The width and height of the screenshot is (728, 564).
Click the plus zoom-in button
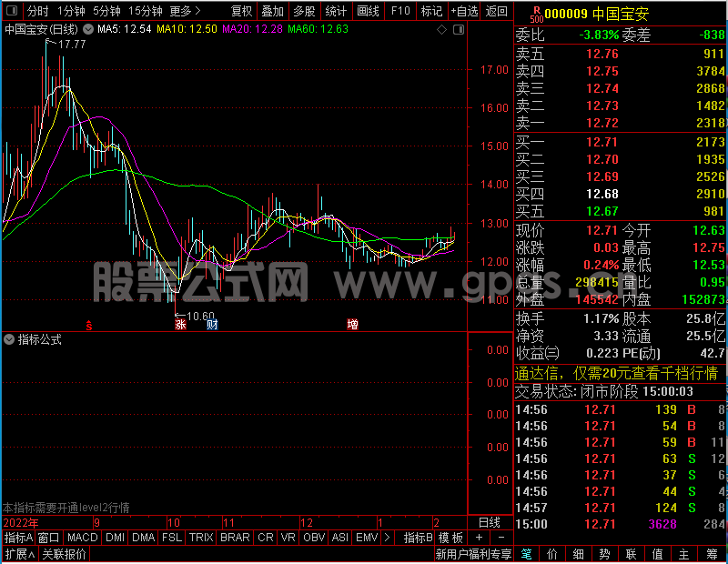[480, 538]
